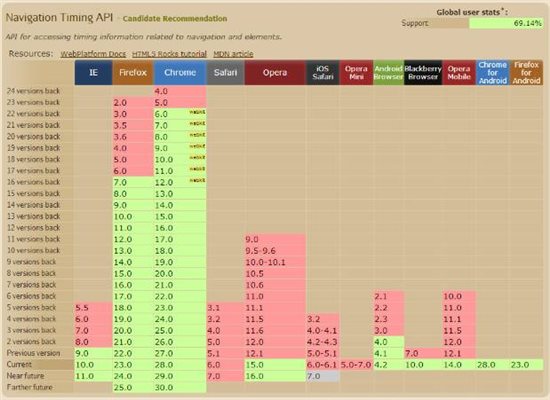Screen dimensions: 550x400
Task: Click the Opera 16.0 near future cell
Action: (x=275, y=376)
